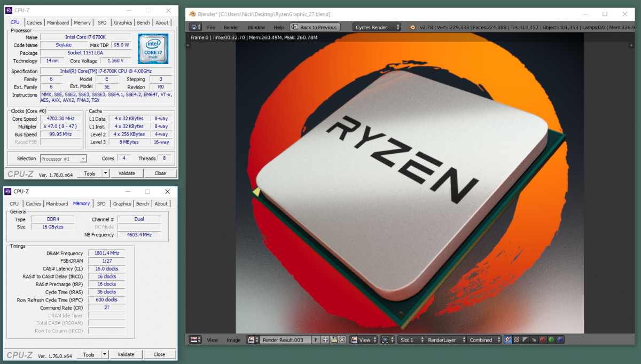The image size is (641, 364).
Task: Open the Blender Render menu
Action: coord(231,27)
